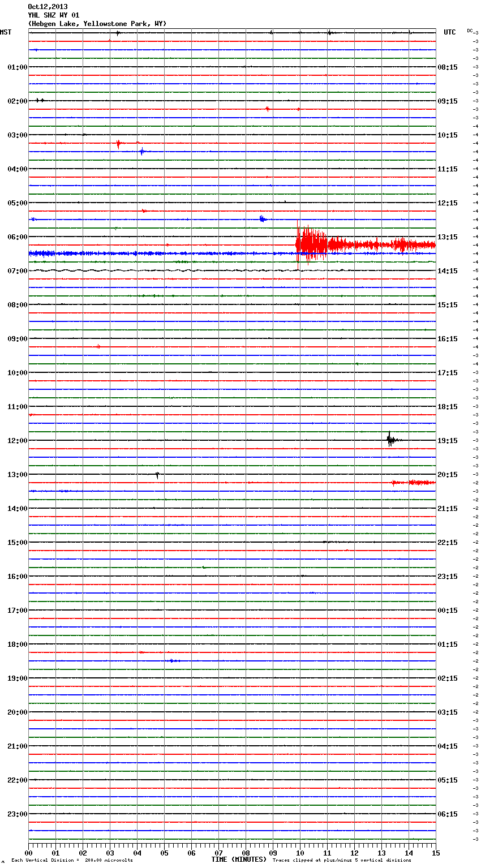Select the 04:00 MST time label
481x868 pixels.
pyautogui.click(x=18, y=169)
